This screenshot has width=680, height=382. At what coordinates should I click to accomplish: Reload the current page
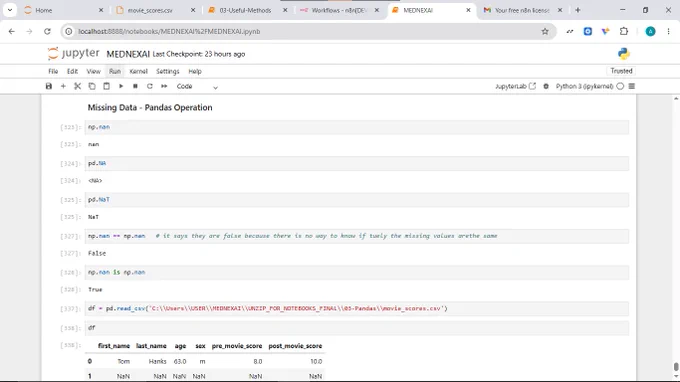click(47, 31)
